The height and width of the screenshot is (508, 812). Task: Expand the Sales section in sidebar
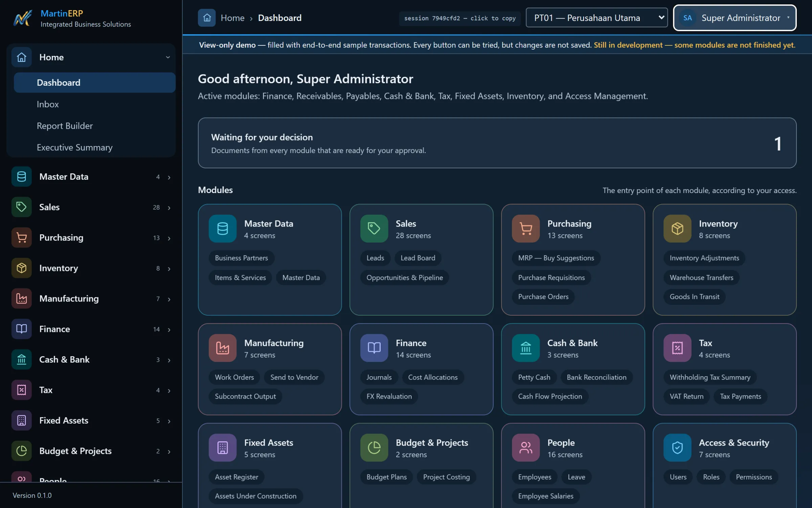coord(91,207)
